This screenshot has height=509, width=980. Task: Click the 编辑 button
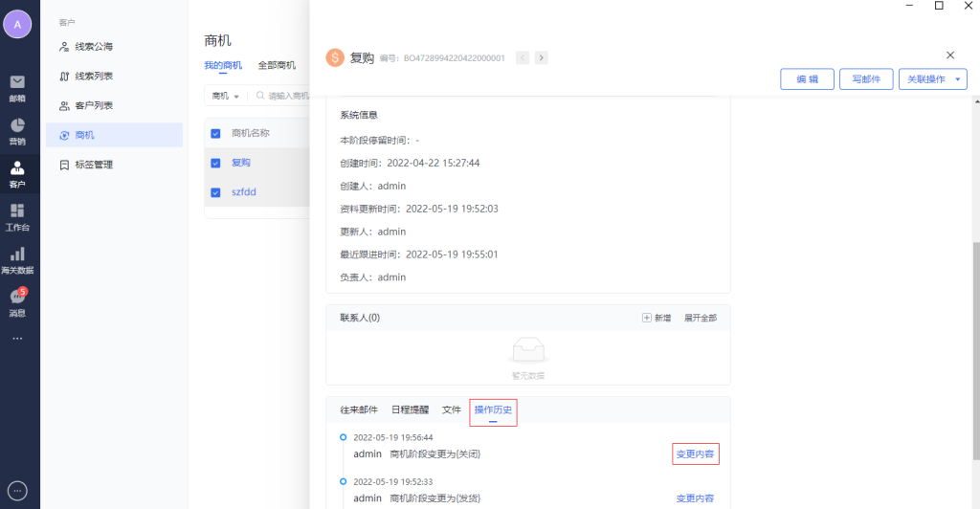pos(807,79)
